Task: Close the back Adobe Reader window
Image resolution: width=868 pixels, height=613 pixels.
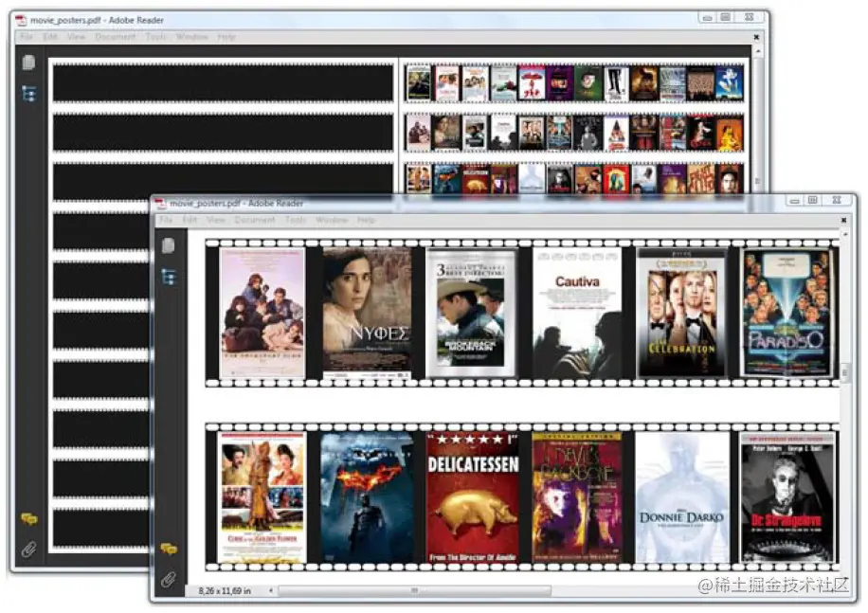Action: (x=749, y=17)
